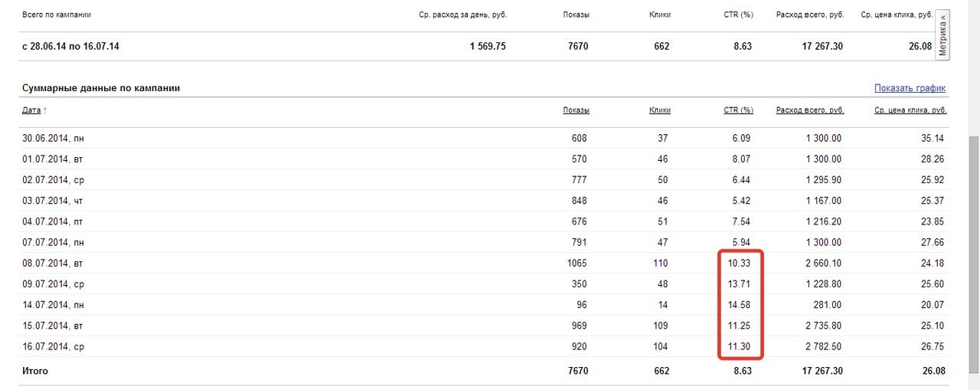The image size is (980, 390).
Task: Select the Итого row label
Action: click(x=35, y=372)
